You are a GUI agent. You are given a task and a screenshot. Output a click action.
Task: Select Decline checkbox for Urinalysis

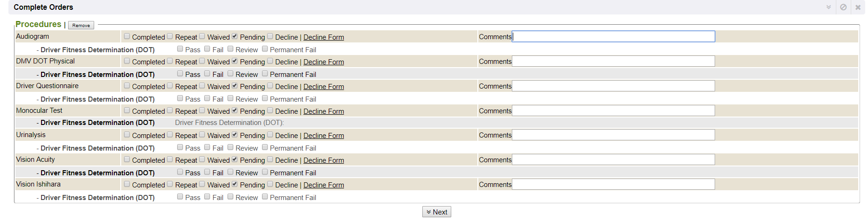click(270, 135)
